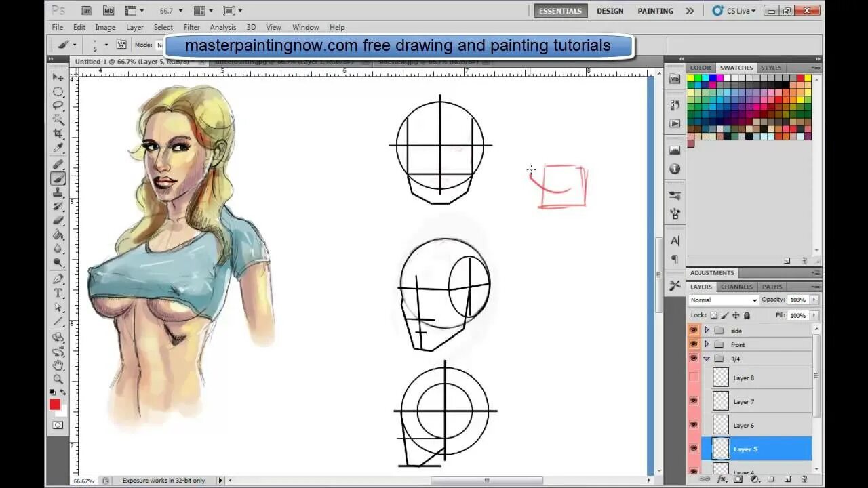Switch to the Channels tab

(x=736, y=287)
